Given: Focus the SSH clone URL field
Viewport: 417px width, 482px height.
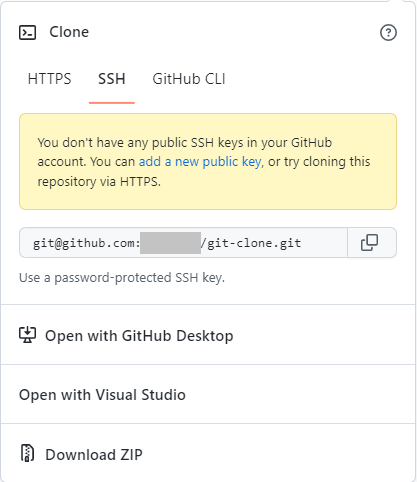Looking at the screenshot, I should tap(183, 243).
